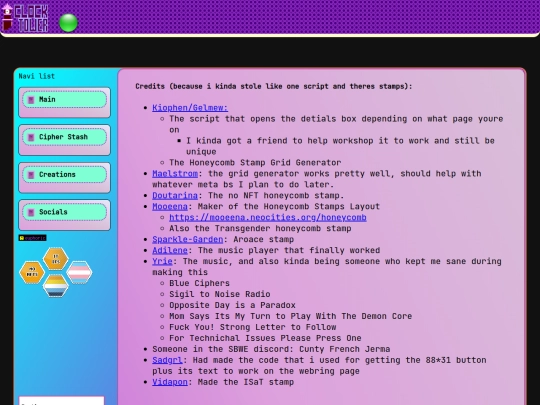Click the Clock Tower logo
The image size is (540, 405).
point(24,18)
